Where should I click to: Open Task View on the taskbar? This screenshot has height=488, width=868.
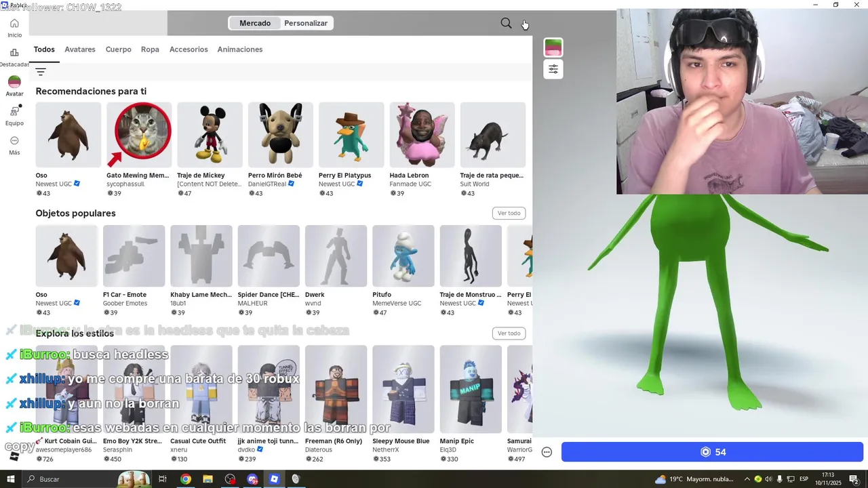(x=163, y=479)
